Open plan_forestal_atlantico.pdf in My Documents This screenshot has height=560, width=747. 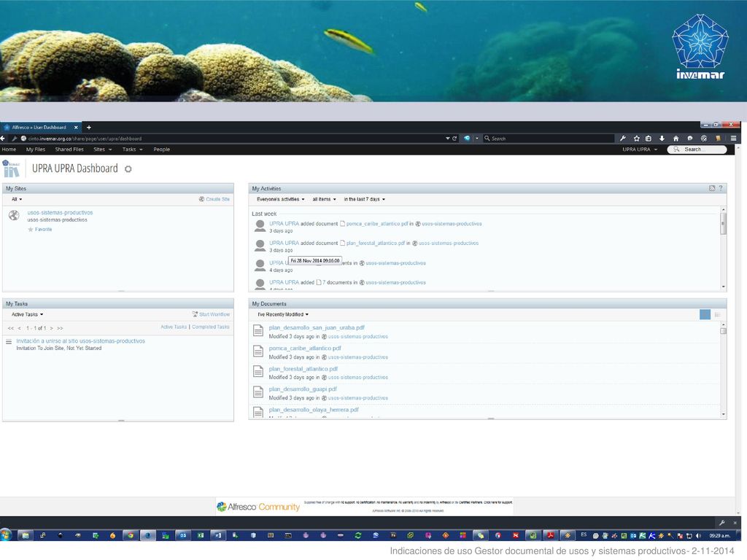(303, 368)
